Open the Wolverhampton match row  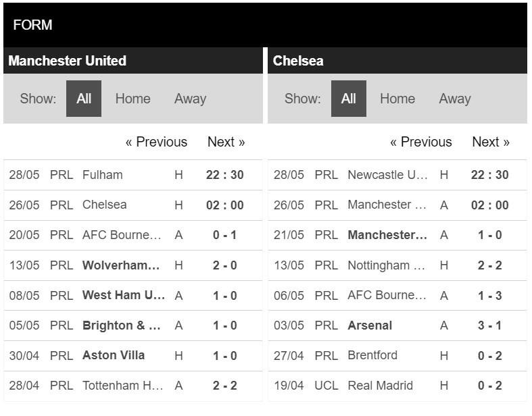[x=133, y=265]
